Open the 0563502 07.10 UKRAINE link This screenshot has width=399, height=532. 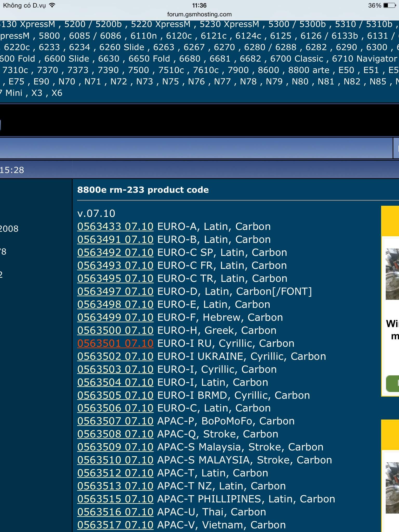point(115,356)
